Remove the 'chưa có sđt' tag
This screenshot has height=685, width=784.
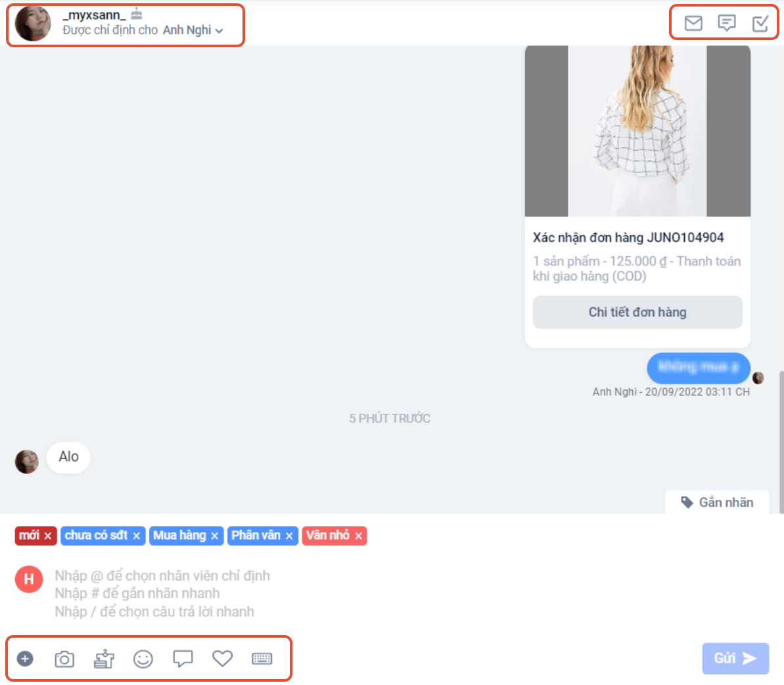(137, 536)
